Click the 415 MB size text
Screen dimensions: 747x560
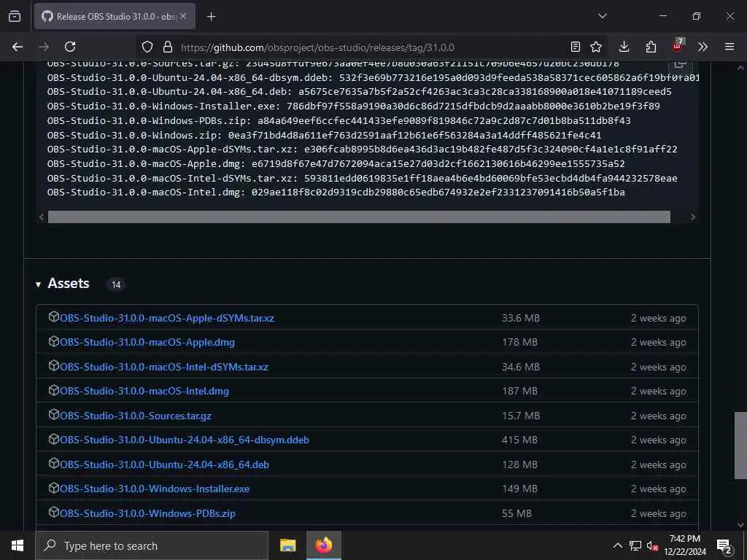click(x=519, y=440)
